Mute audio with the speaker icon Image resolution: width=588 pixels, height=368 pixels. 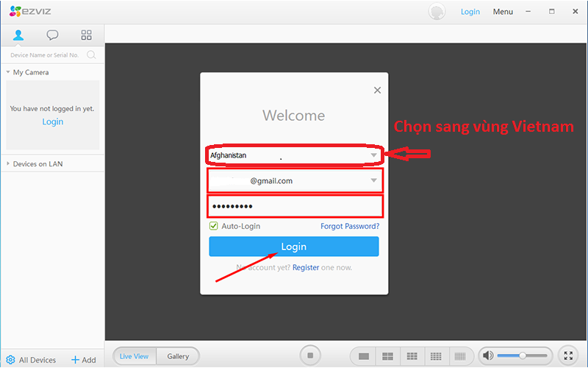488,356
